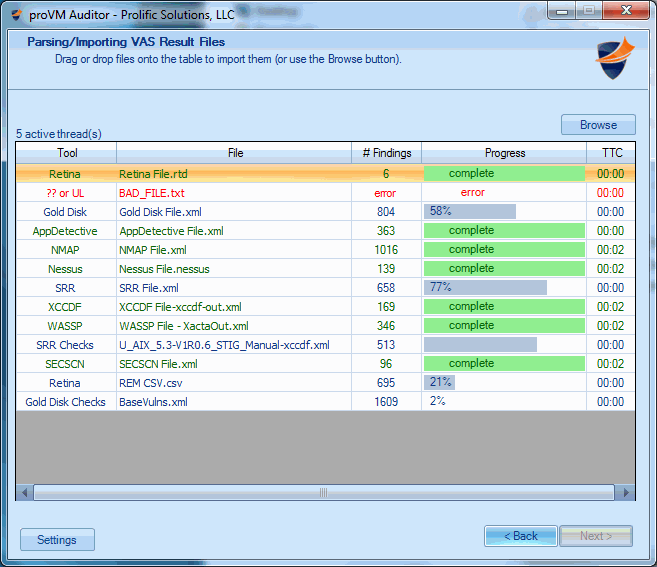
Task: Click the BaseVulns.xml 2% progress cell
Action: click(504, 401)
